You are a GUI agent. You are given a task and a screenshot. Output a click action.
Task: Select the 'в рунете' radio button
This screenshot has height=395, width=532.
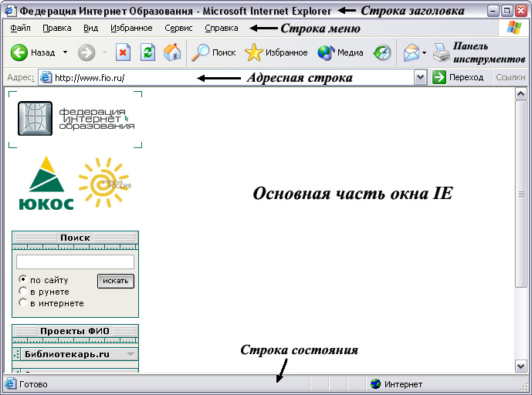pos(22,292)
